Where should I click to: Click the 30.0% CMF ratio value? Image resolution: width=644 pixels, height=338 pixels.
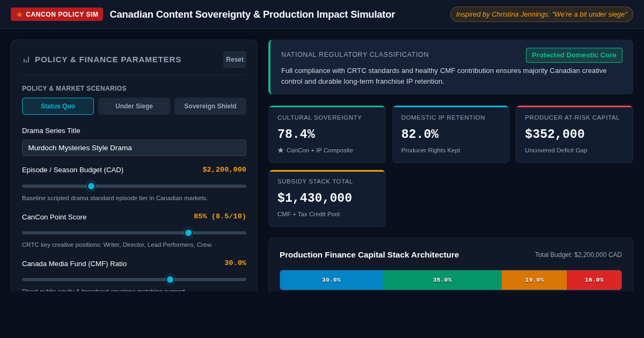(235, 263)
